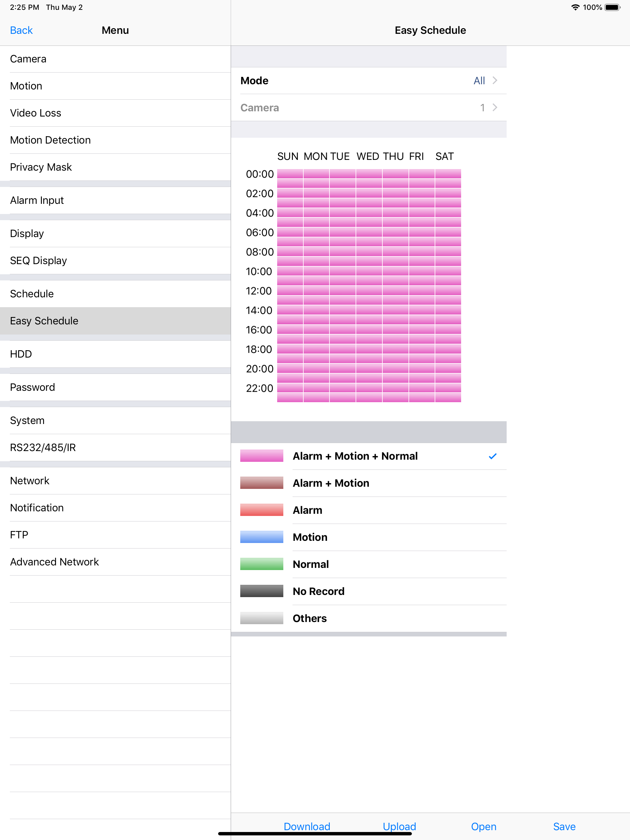Select the blue Motion recording swatch
630x840 pixels.
tap(261, 537)
